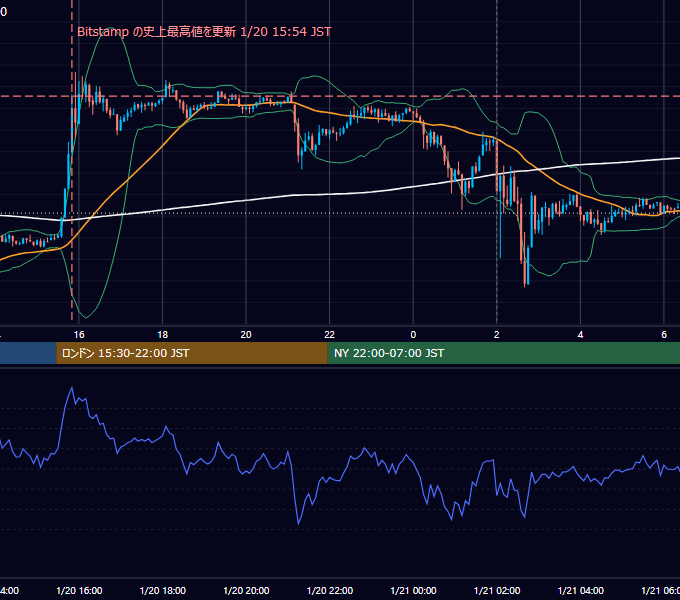Click the 22 hour axis label

[x=330, y=334]
